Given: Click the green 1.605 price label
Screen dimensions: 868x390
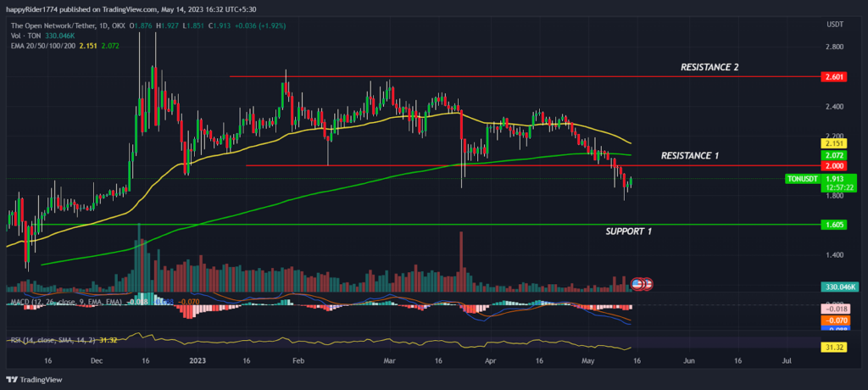Looking at the screenshot, I should pyautogui.click(x=835, y=225).
